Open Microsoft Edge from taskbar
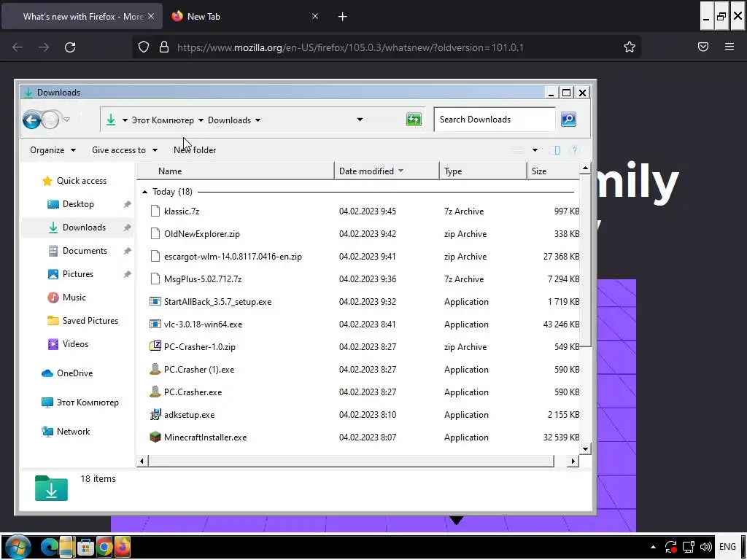Image resolution: width=747 pixels, height=560 pixels. pyautogui.click(x=49, y=547)
